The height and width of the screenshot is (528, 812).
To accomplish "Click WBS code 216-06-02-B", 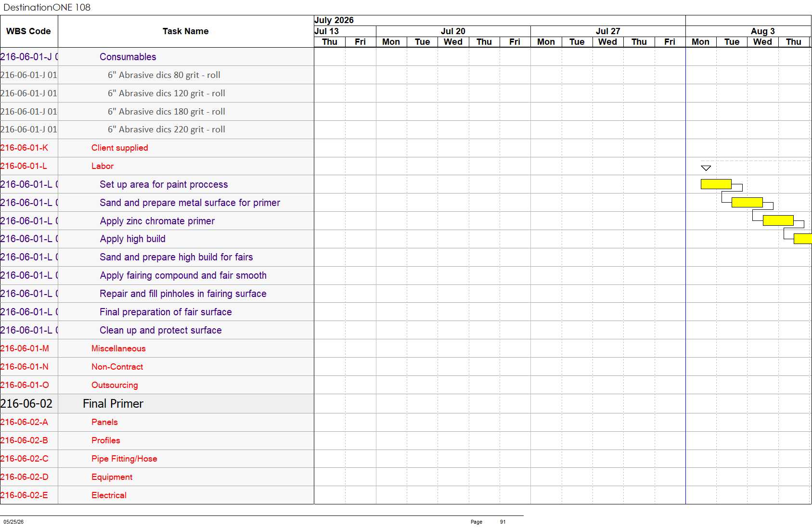I will point(24,440).
